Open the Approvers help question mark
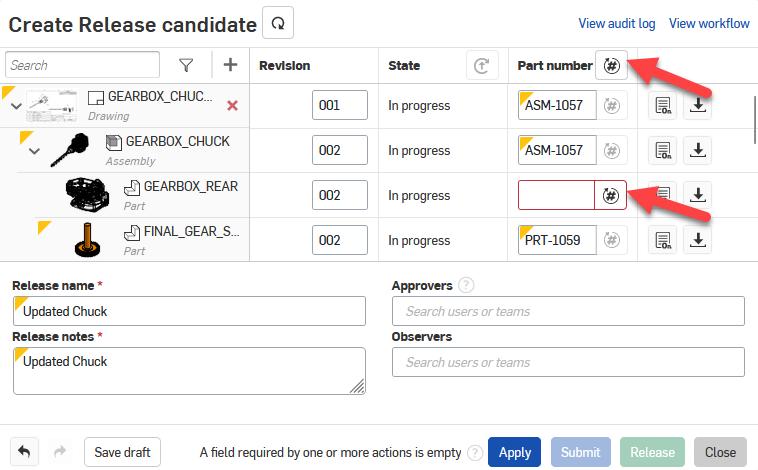Viewport: 758px width, 470px height. (x=465, y=286)
